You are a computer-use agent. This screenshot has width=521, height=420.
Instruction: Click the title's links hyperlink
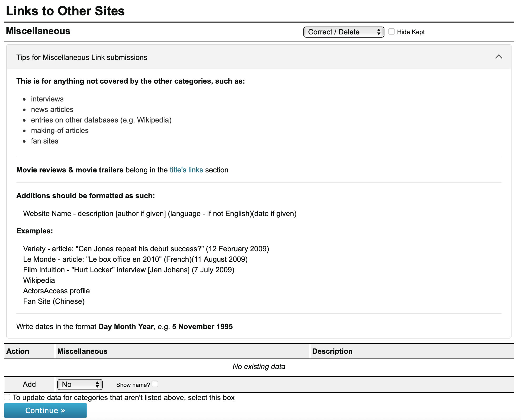tap(186, 170)
